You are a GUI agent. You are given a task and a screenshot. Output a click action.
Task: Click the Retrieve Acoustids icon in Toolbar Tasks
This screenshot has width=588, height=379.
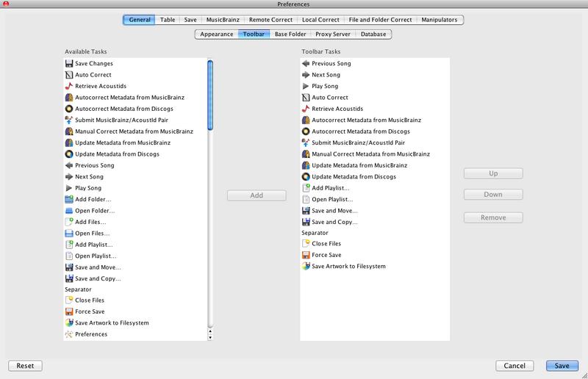(306, 109)
